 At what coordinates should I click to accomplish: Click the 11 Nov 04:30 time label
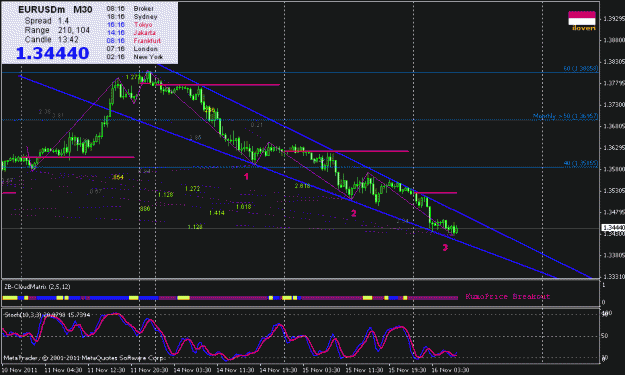[x=63, y=370]
